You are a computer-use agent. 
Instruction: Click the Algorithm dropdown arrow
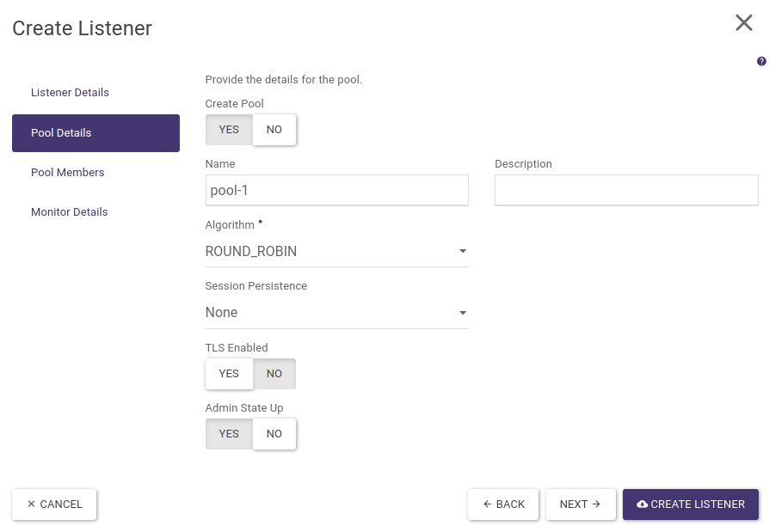coord(462,252)
